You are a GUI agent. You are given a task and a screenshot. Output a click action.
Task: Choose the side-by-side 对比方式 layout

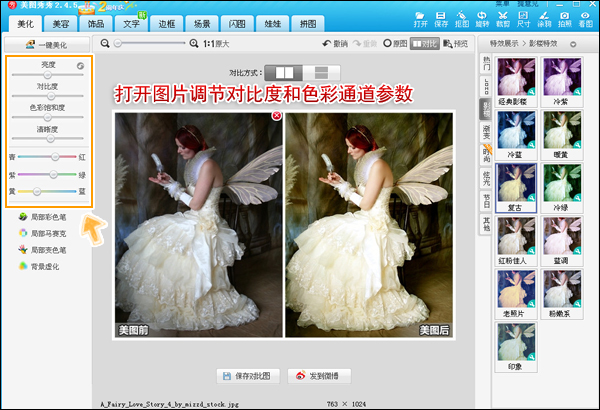point(288,72)
